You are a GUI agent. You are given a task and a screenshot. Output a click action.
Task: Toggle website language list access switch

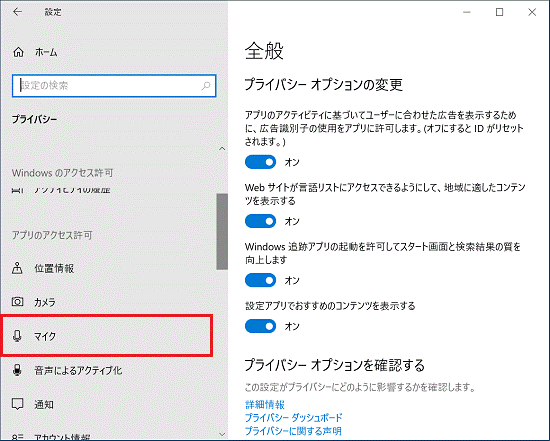[x=260, y=221]
